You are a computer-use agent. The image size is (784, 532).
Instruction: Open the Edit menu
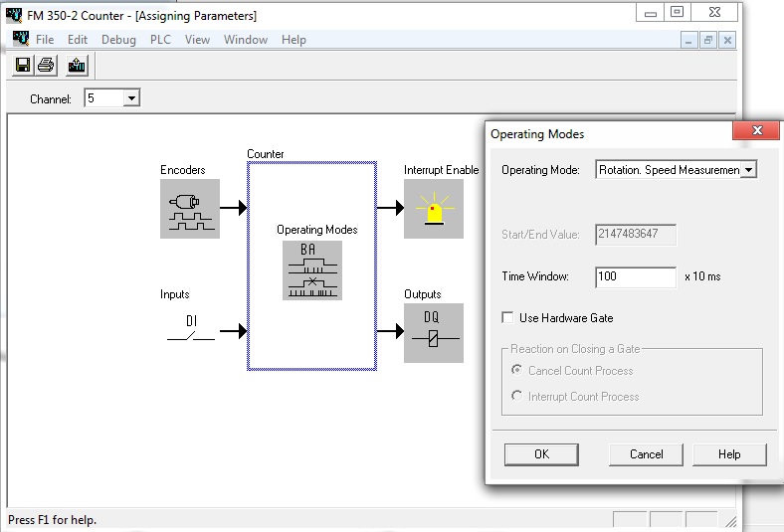[78, 40]
